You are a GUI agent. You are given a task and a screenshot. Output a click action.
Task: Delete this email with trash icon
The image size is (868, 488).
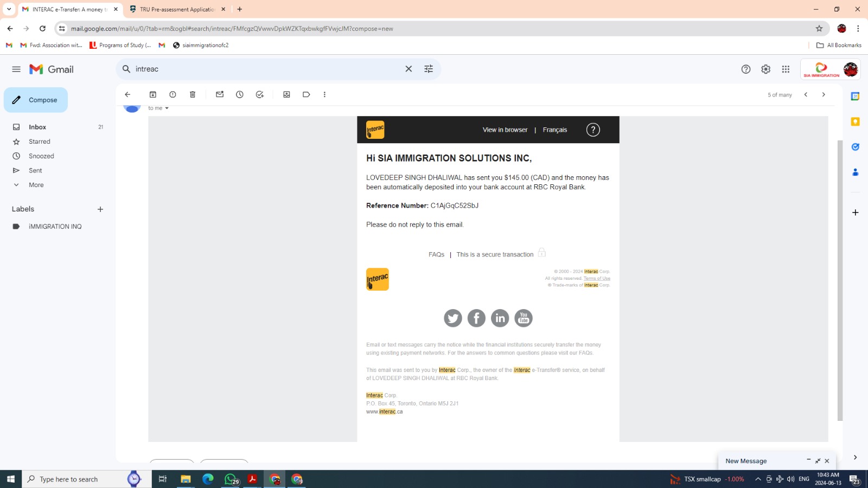point(193,94)
